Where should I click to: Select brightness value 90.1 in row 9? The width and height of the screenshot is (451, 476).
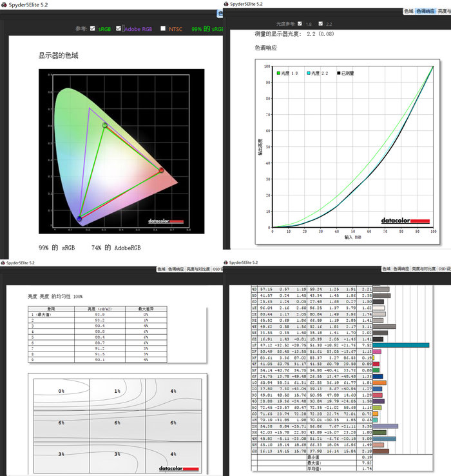(x=100, y=360)
